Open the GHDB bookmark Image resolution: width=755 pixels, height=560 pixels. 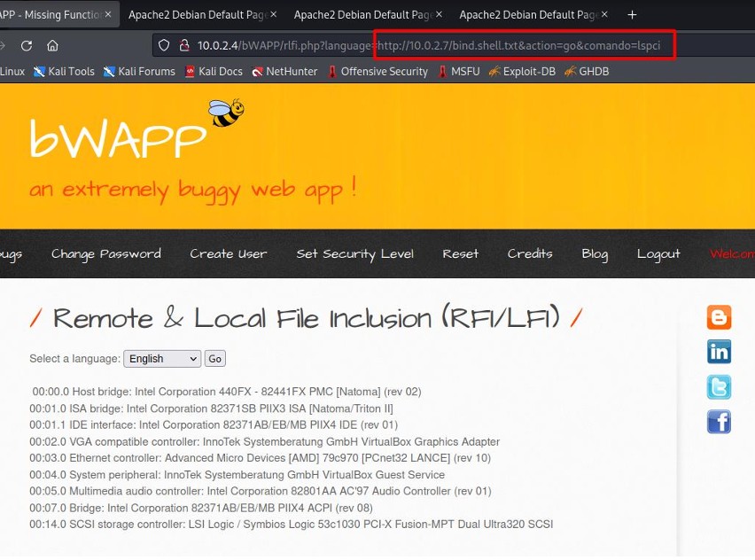coord(587,72)
